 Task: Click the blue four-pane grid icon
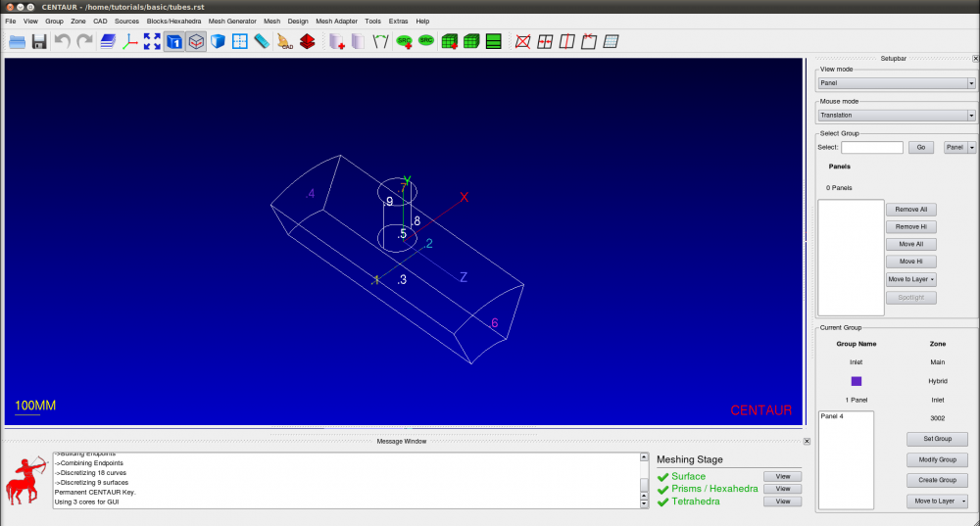240,42
